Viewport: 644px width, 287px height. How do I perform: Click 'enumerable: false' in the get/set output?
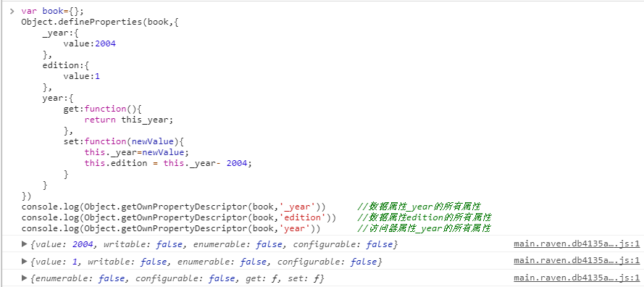[80, 278]
